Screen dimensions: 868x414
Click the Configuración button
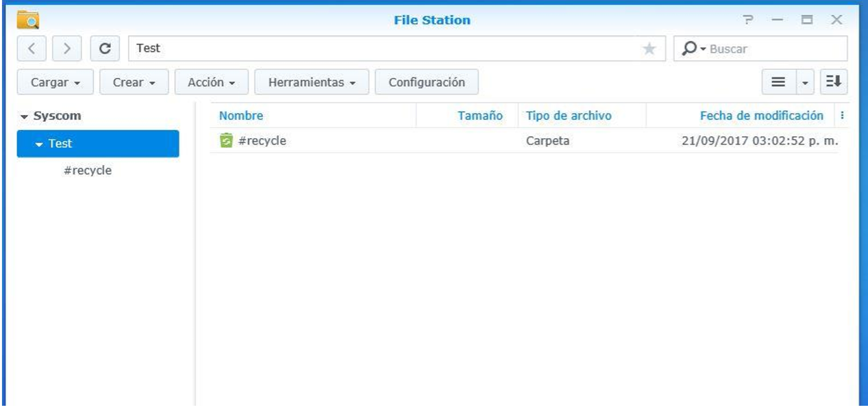click(427, 82)
